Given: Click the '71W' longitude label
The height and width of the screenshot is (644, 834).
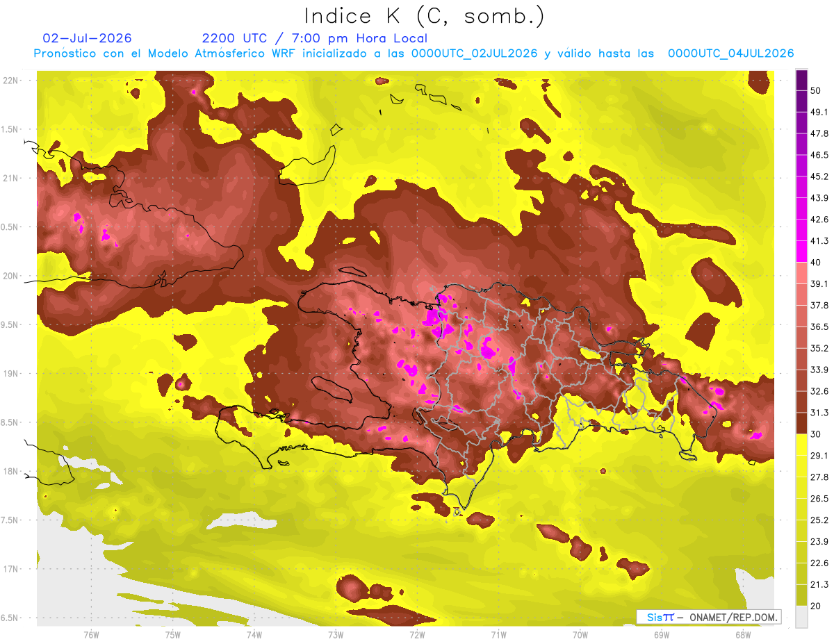Looking at the screenshot, I should coord(498,635).
